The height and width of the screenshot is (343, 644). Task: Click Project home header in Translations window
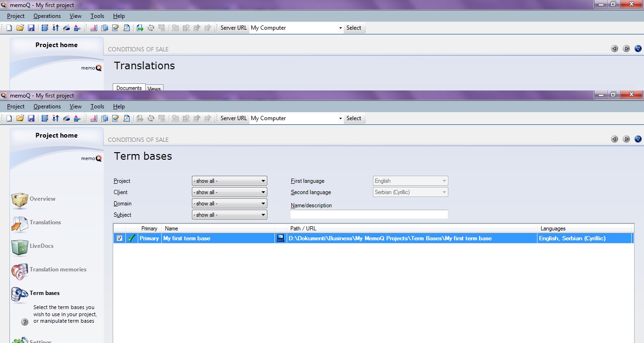(x=57, y=45)
